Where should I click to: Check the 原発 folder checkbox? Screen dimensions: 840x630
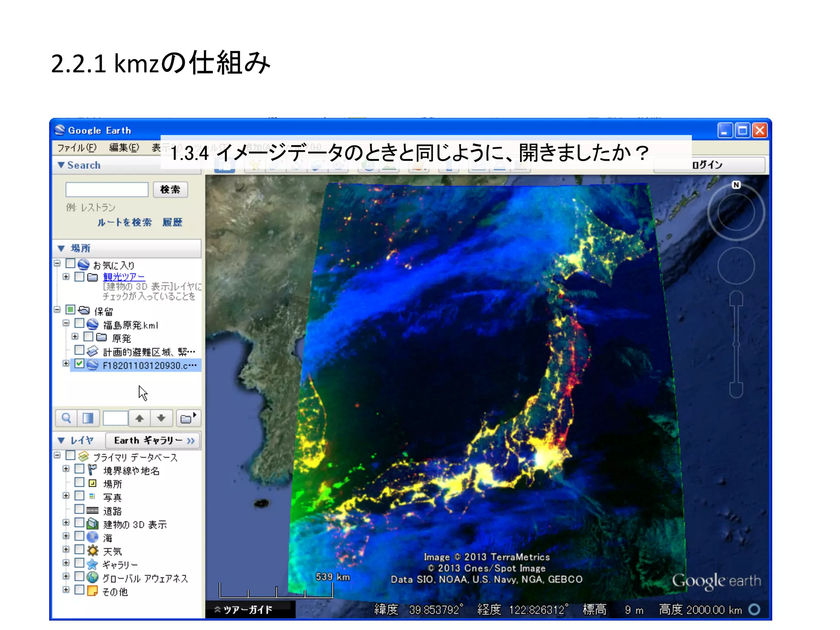89,337
